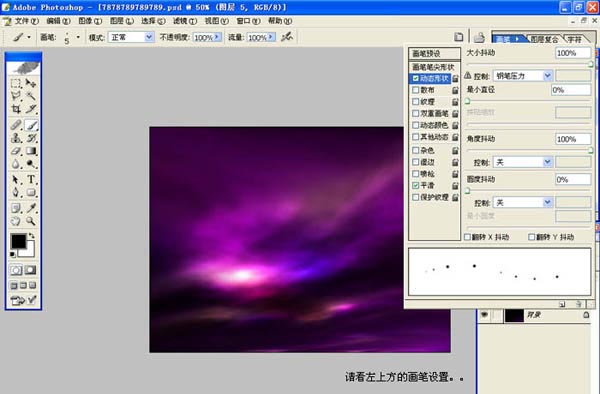Switch to the 图层复合 tab

[544, 39]
